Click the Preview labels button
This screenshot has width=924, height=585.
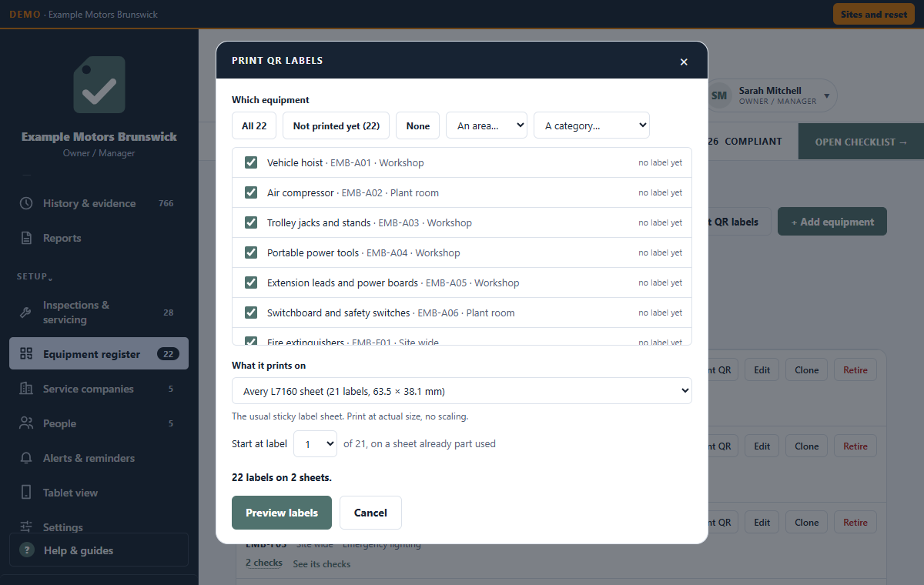(282, 513)
